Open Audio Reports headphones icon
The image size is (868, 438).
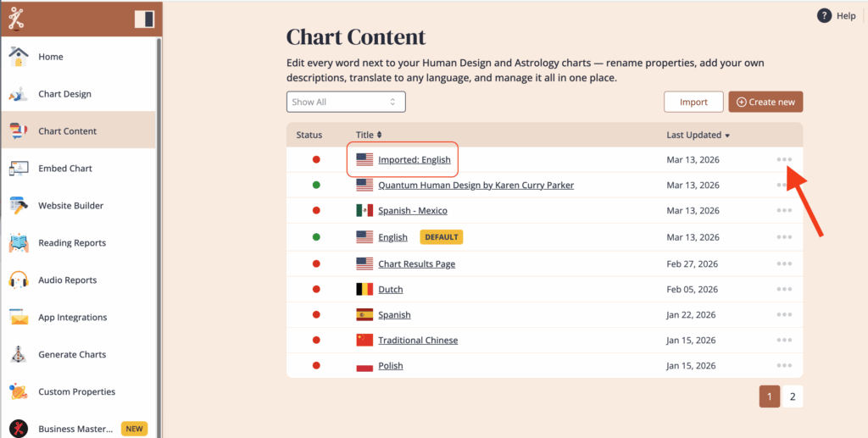19,280
